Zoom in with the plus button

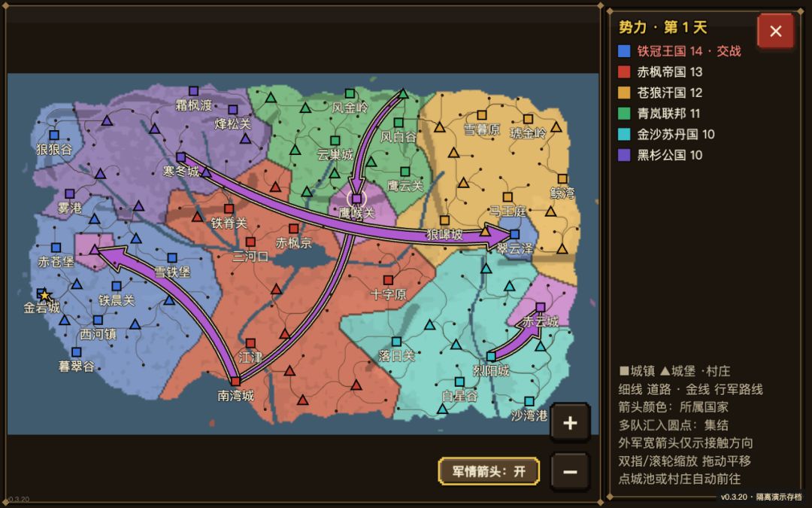[570, 423]
